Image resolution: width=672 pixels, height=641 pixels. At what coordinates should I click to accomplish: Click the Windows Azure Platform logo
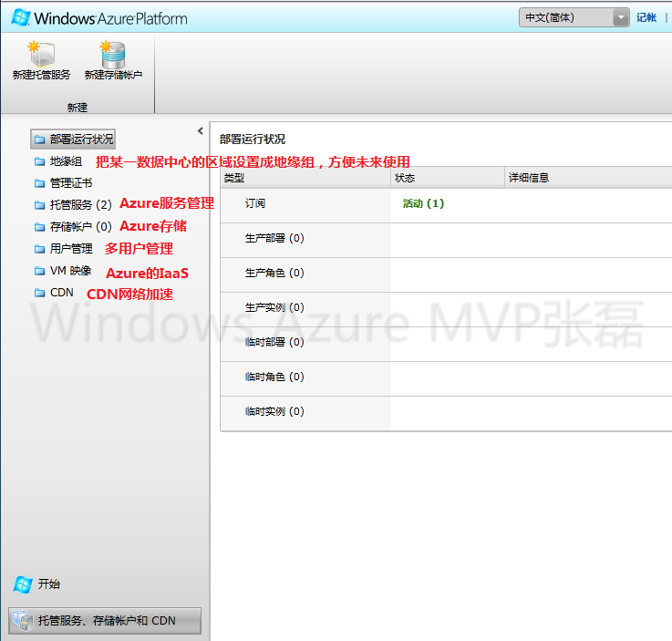coord(99,17)
